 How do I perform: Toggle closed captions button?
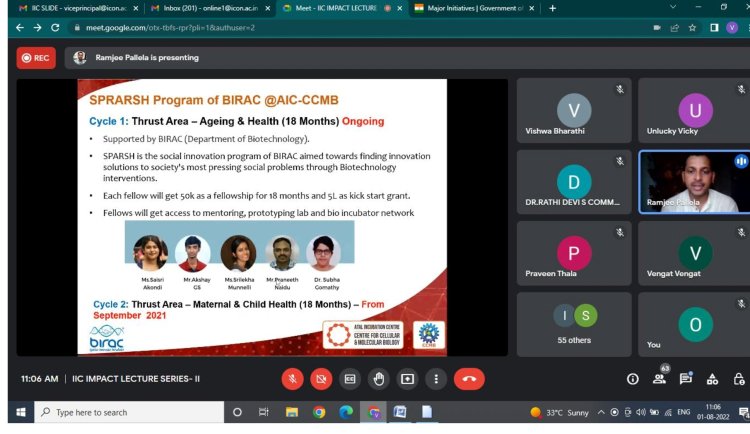coord(350,379)
